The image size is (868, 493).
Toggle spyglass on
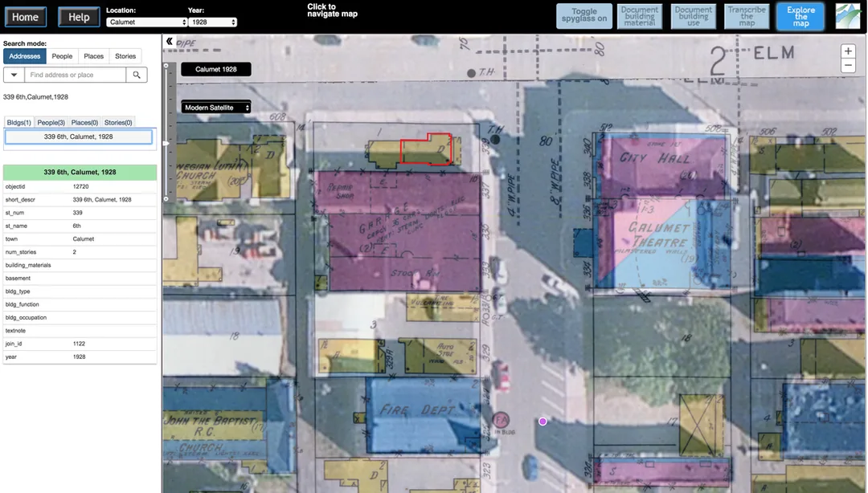point(584,16)
